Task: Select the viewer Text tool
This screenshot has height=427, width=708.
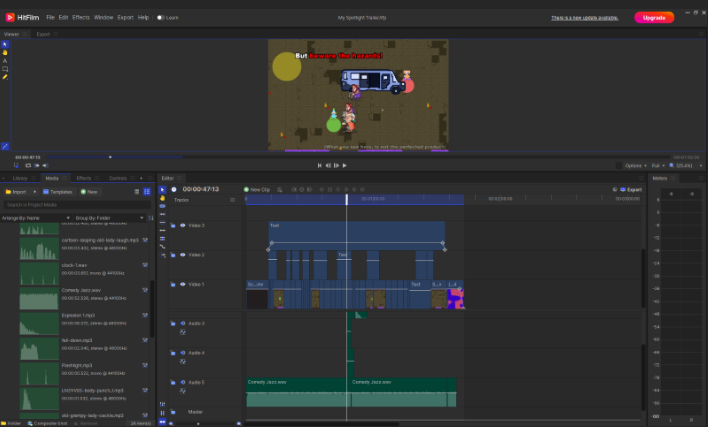Action: pos(5,60)
